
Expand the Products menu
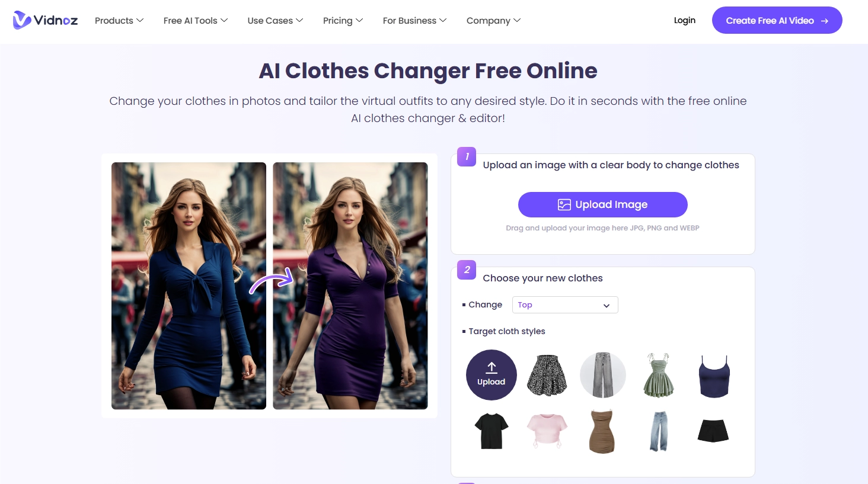click(x=119, y=20)
